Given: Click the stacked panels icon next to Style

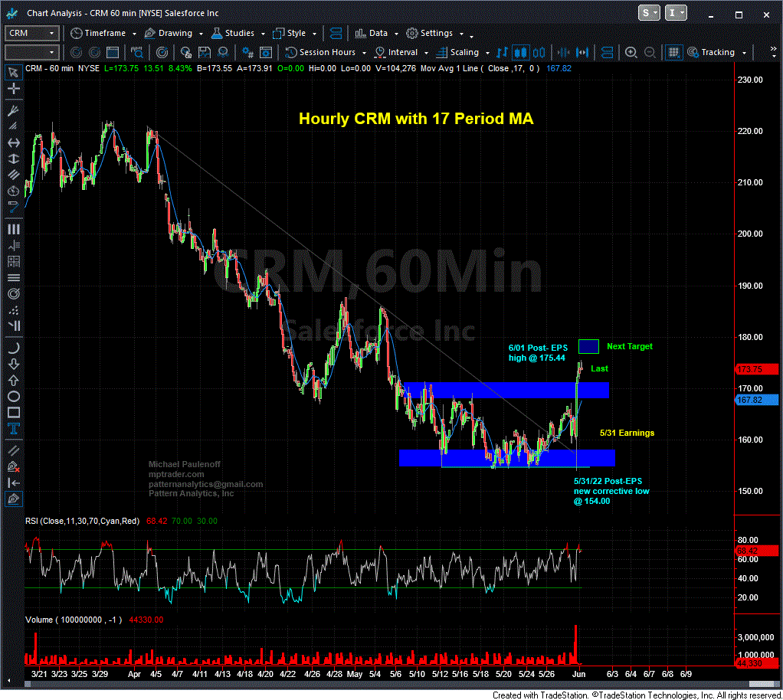Looking at the screenshot, I should pyautogui.click(x=336, y=34).
